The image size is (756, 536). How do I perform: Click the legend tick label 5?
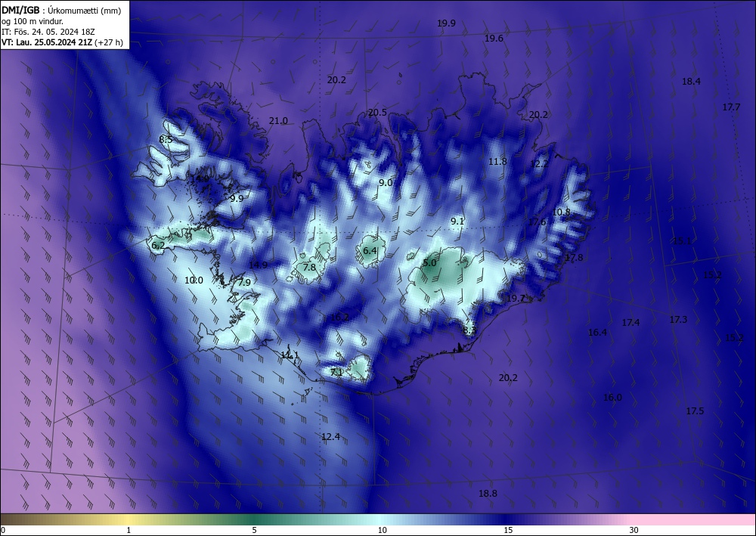click(254, 530)
